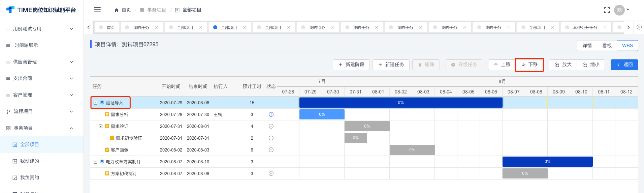
Task: Click the hamburger menu collapse icon
Action: [x=97, y=9]
